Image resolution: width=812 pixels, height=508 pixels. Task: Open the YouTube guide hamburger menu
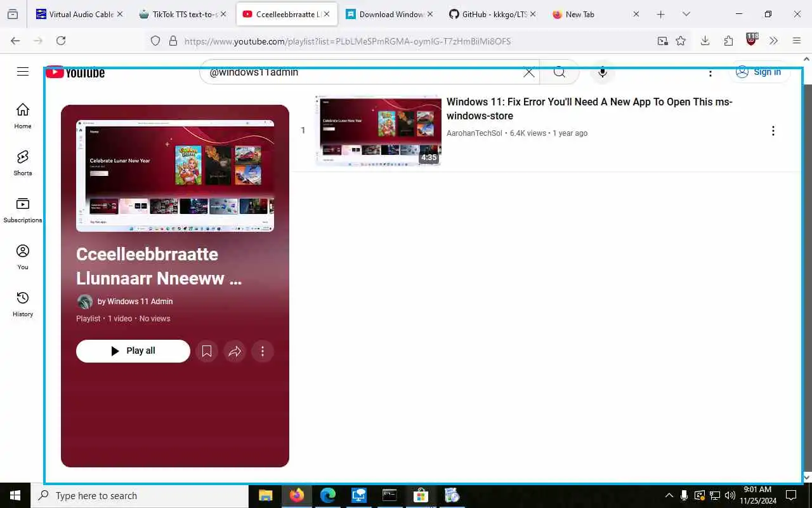click(23, 72)
